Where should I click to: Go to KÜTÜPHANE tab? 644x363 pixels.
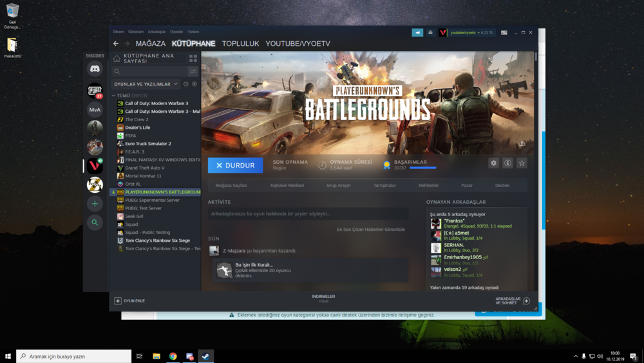click(x=193, y=44)
